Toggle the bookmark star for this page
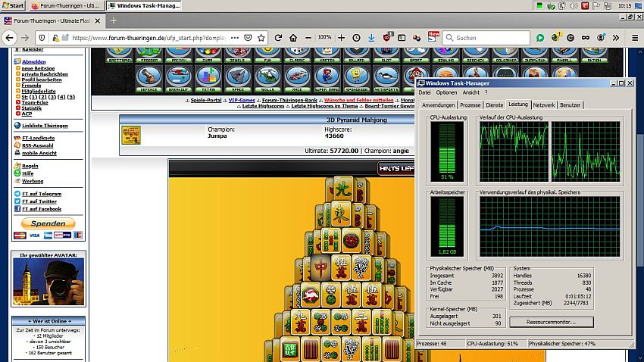The image size is (644, 362). [261, 37]
